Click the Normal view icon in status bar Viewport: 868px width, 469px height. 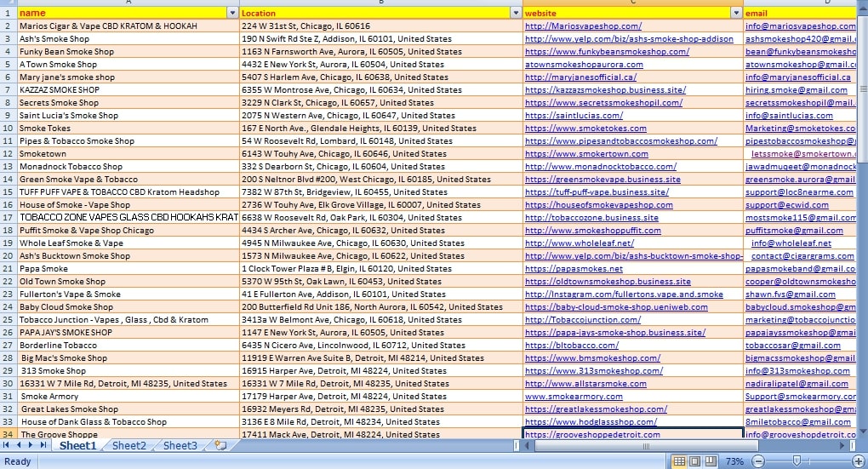(679, 461)
